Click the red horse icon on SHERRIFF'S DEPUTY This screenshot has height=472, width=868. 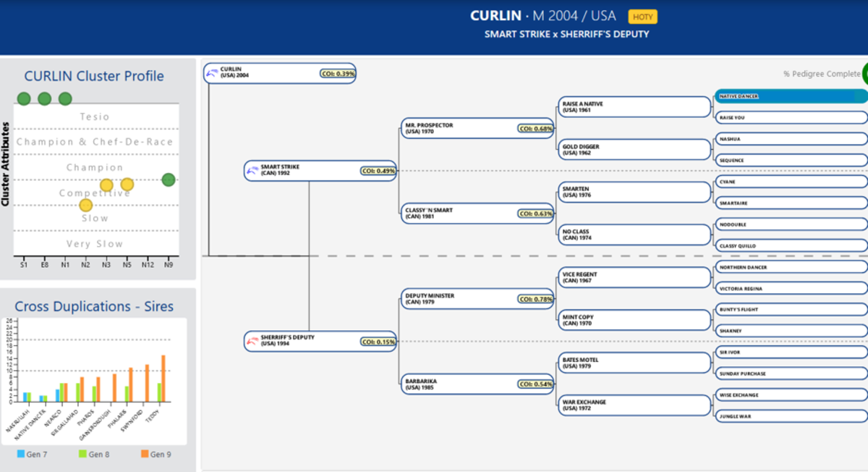point(252,340)
